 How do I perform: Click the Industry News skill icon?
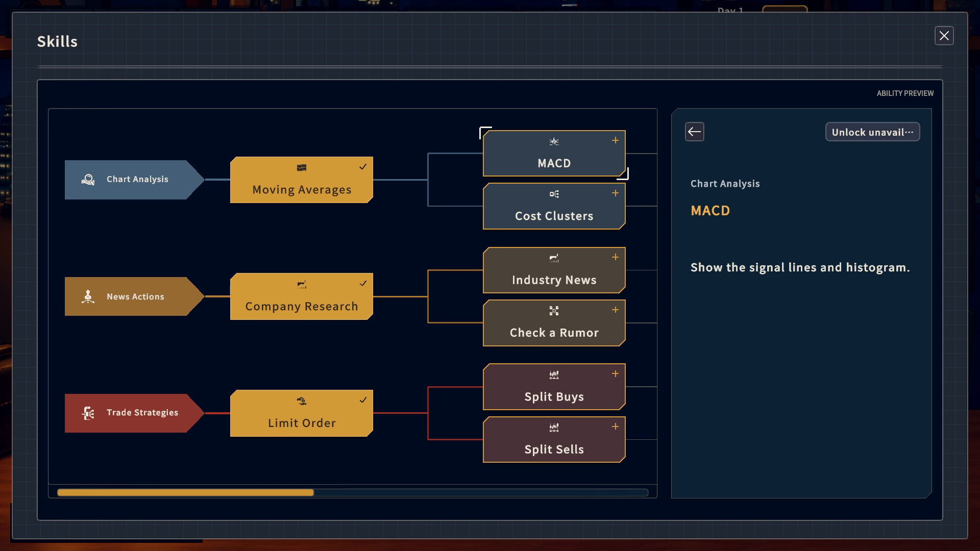(554, 258)
